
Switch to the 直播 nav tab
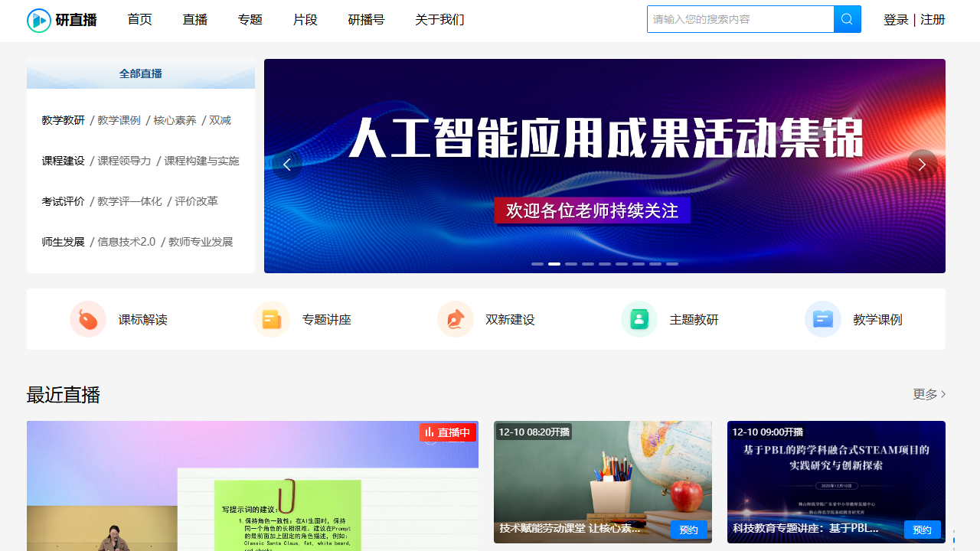194,20
